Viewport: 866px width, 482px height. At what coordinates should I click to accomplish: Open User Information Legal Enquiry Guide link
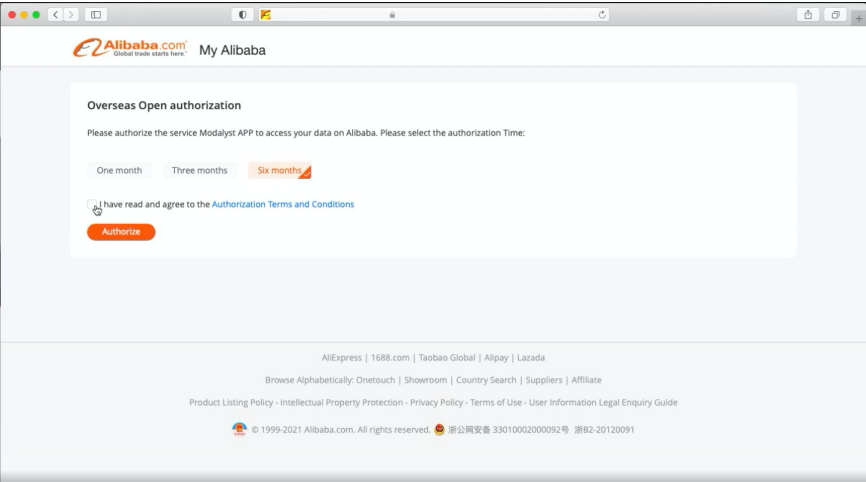[603, 402]
